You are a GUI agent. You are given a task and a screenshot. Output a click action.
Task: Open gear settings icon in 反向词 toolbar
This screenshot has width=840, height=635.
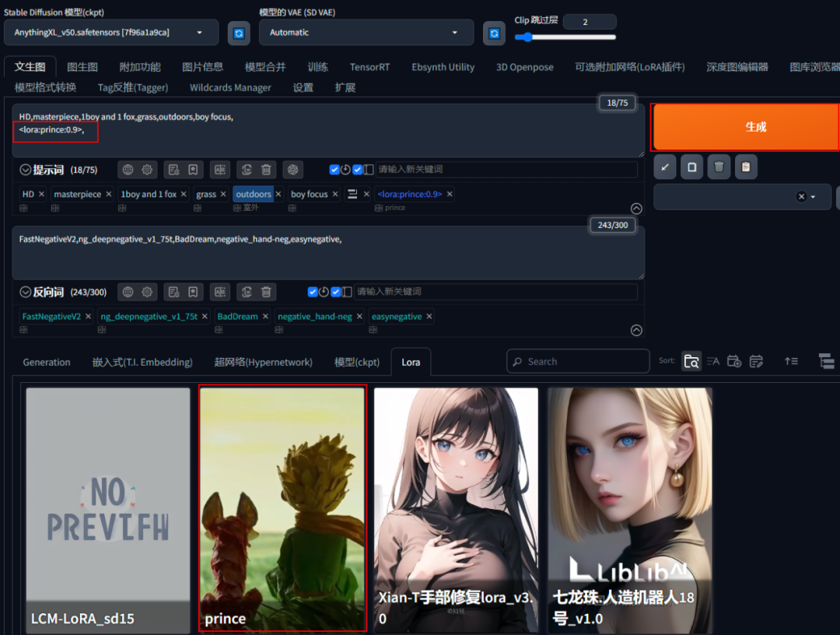click(147, 292)
